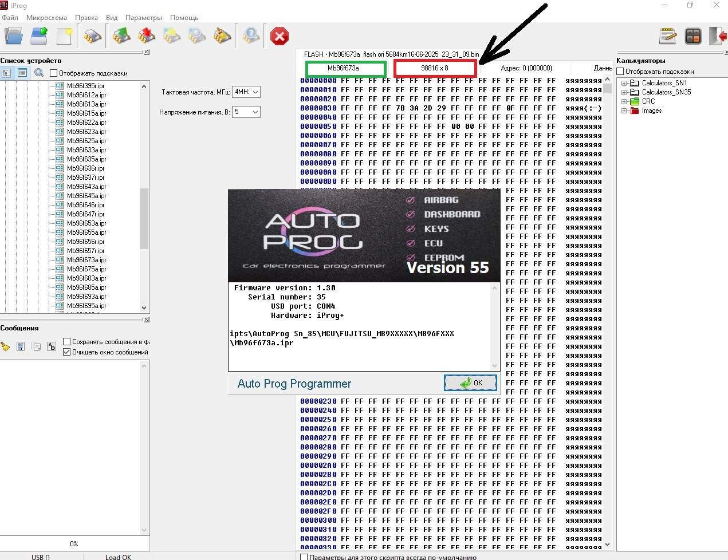728x560 pixels.
Task: Open the Параметры menu
Action: (144, 18)
